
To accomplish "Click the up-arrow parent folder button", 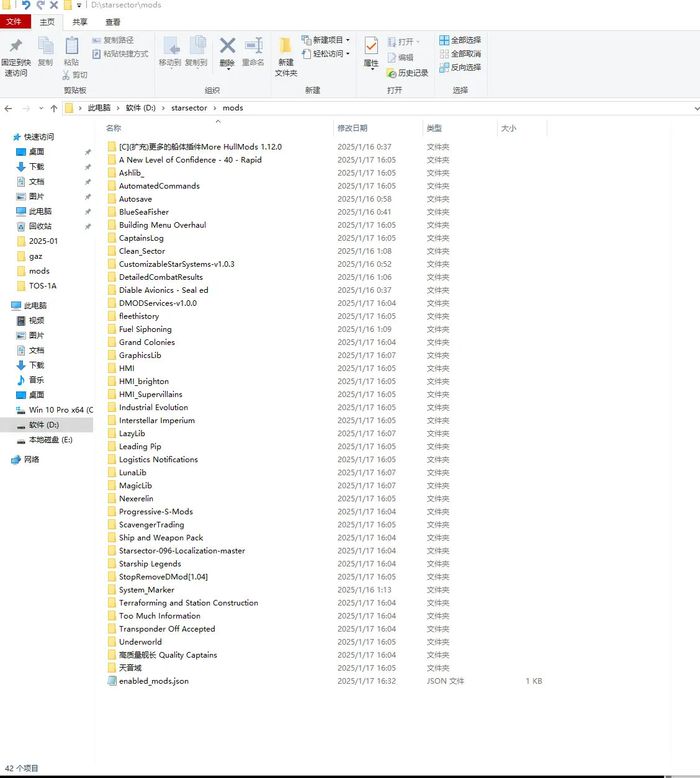I will click(x=54, y=108).
